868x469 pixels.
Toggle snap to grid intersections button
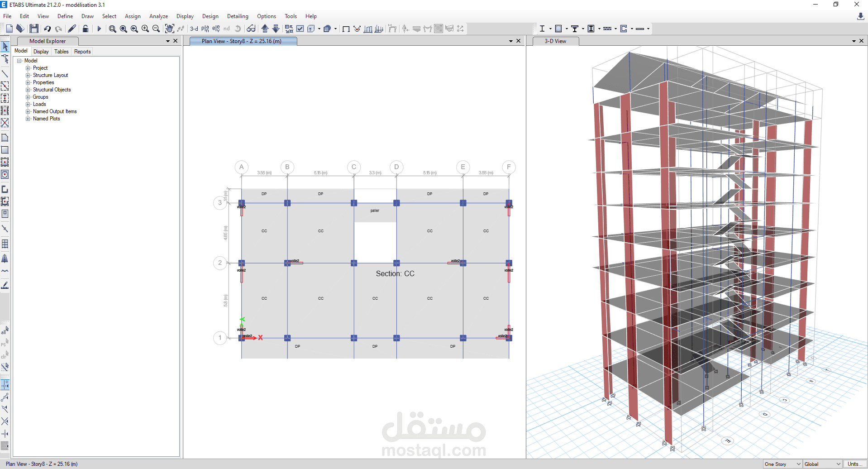click(x=5, y=385)
